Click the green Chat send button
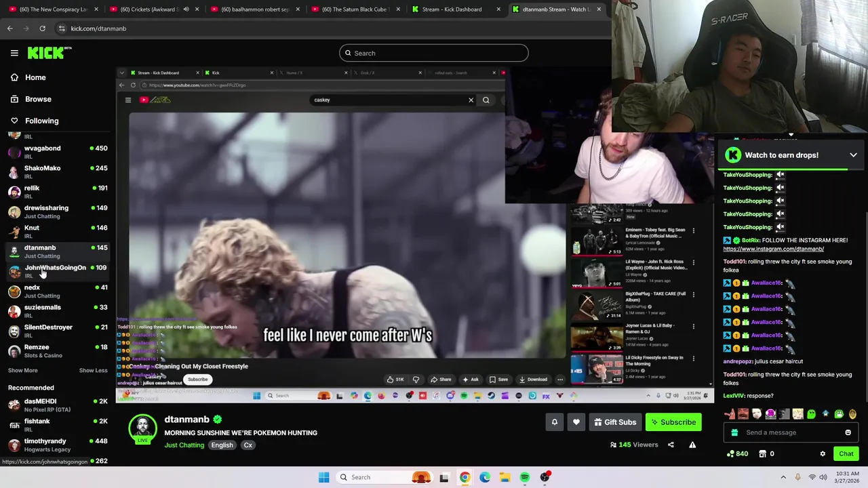The width and height of the screenshot is (868, 488). (846, 453)
